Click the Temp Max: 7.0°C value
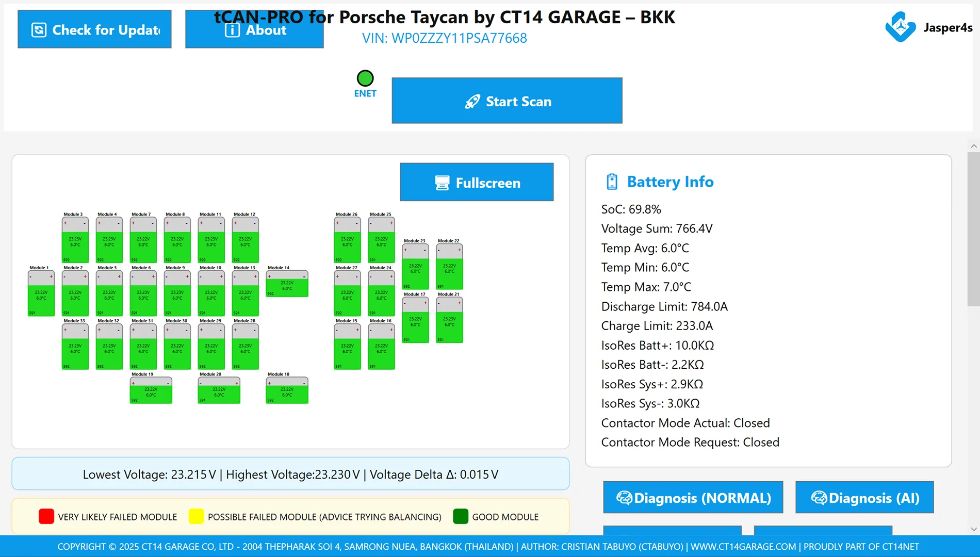Image resolution: width=980 pixels, height=557 pixels. click(646, 287)
